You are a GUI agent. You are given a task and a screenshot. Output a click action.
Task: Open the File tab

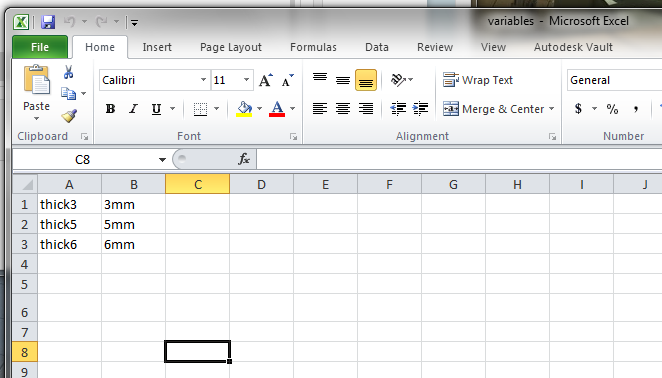click(x=40, y=47)
